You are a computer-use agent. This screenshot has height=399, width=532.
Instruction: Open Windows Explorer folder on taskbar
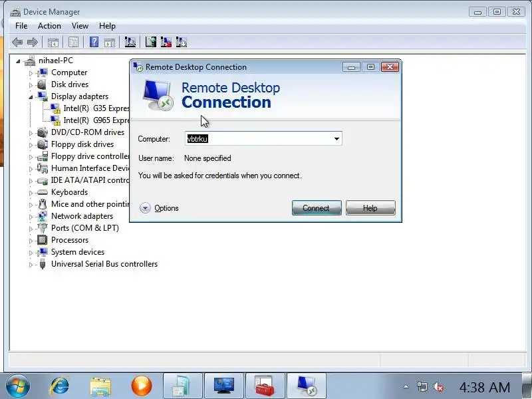tap(100, 387)
